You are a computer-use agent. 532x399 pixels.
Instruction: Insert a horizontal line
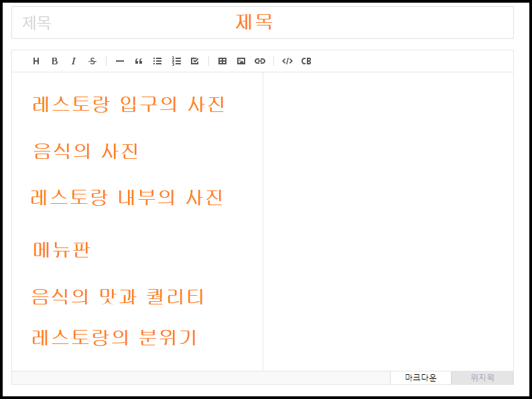click(x=120, y=61)
